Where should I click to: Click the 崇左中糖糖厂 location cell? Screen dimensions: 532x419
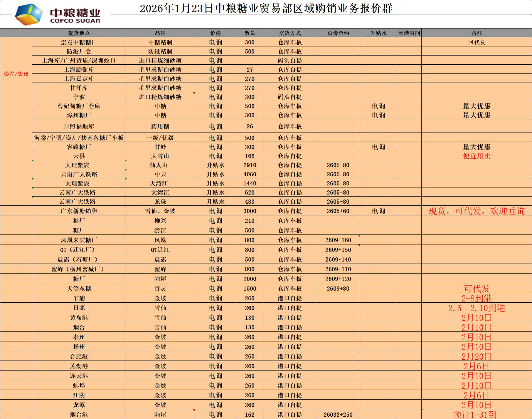[x=79, y=42]
